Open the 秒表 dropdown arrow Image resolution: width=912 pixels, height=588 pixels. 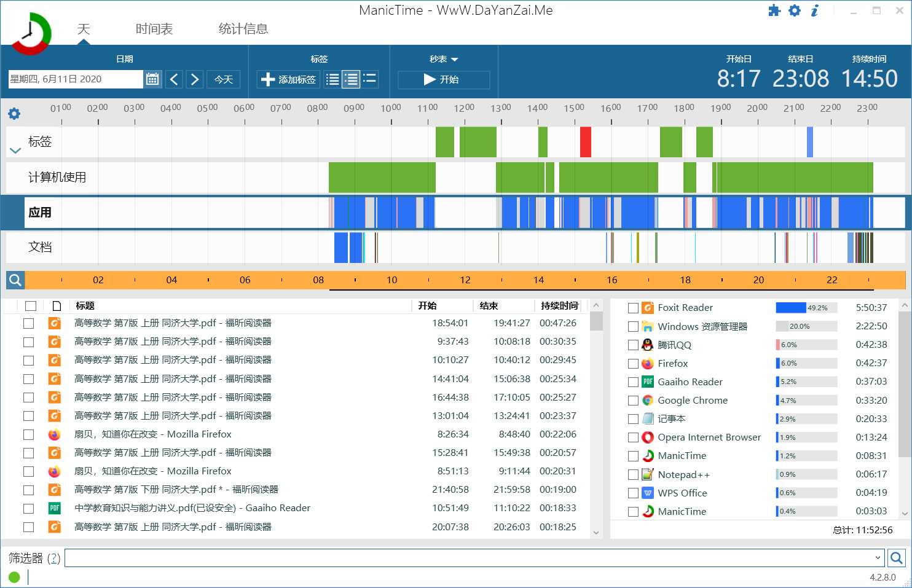tap(455, 60)
